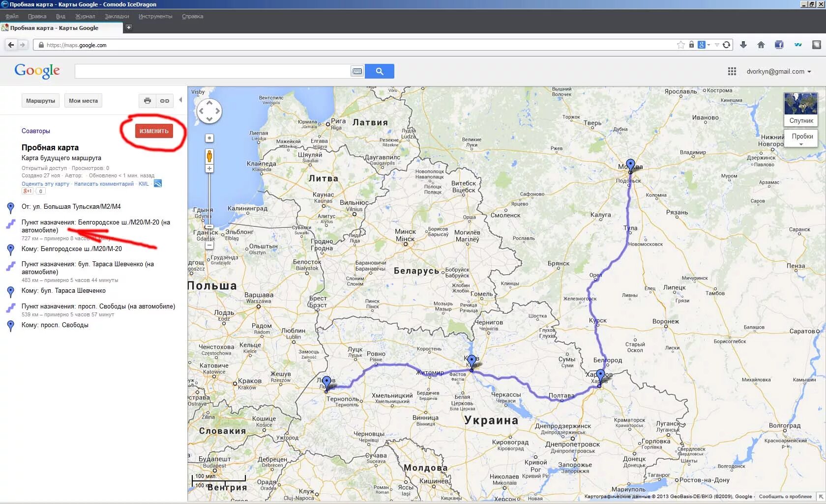Click the blue search magnifier button
Viewport: 826px width, 504px height.
380,71
